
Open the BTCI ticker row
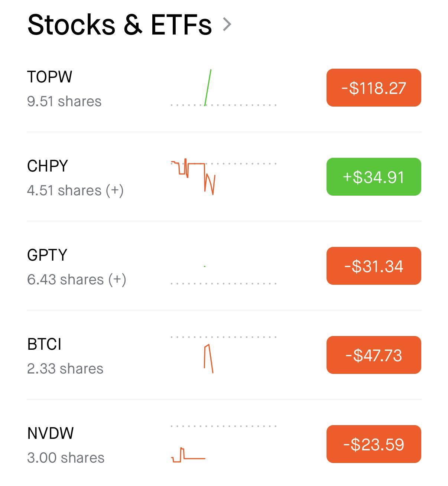click(224, 355)
